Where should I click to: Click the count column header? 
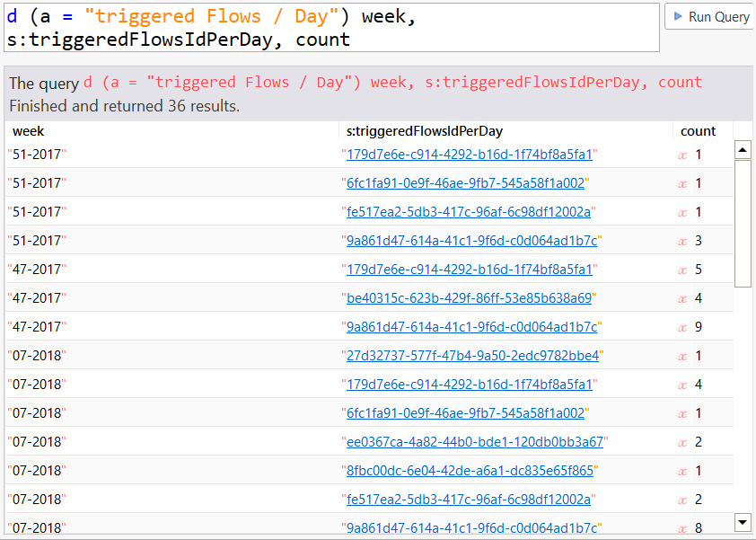[698, 131]
